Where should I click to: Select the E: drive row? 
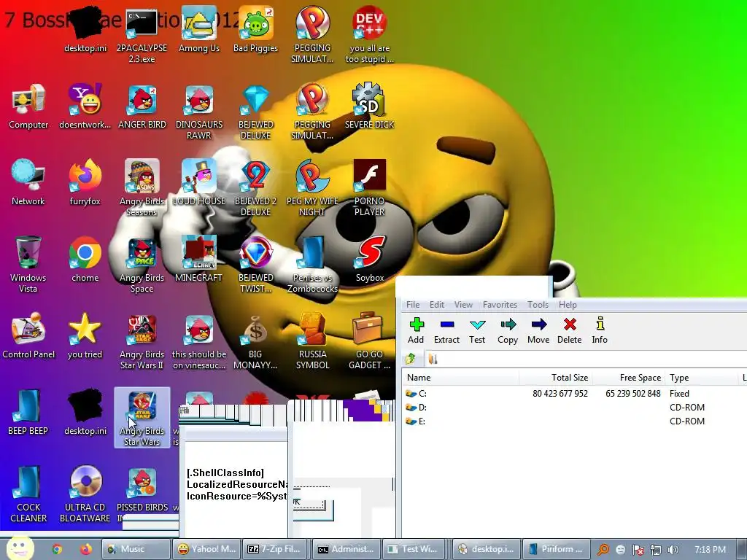(574, 421)
